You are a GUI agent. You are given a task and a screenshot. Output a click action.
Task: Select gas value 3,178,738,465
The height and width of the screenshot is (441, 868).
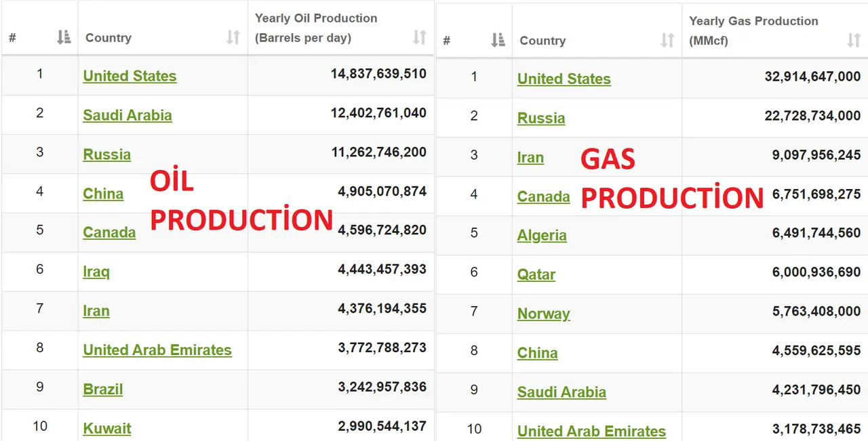[x=816, y=429]
